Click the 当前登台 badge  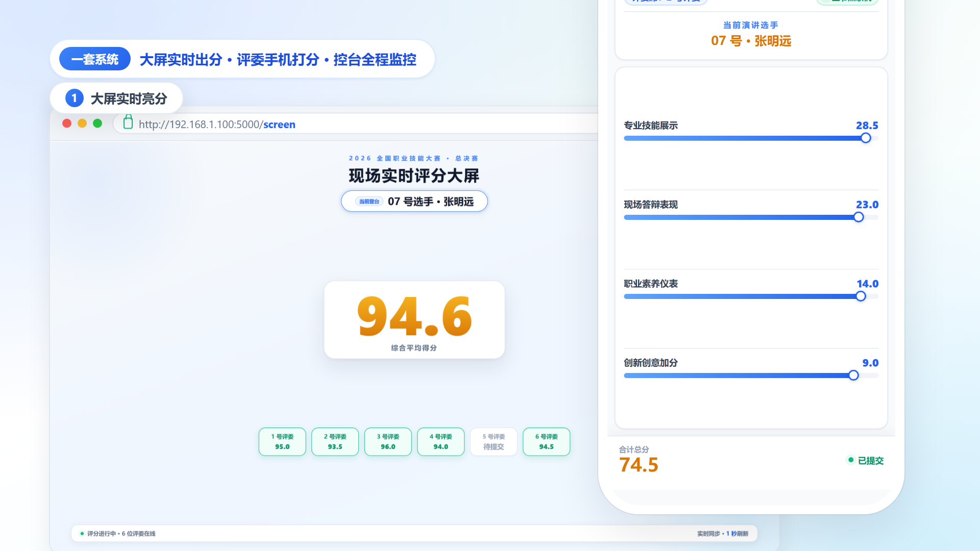pos(369,202)
